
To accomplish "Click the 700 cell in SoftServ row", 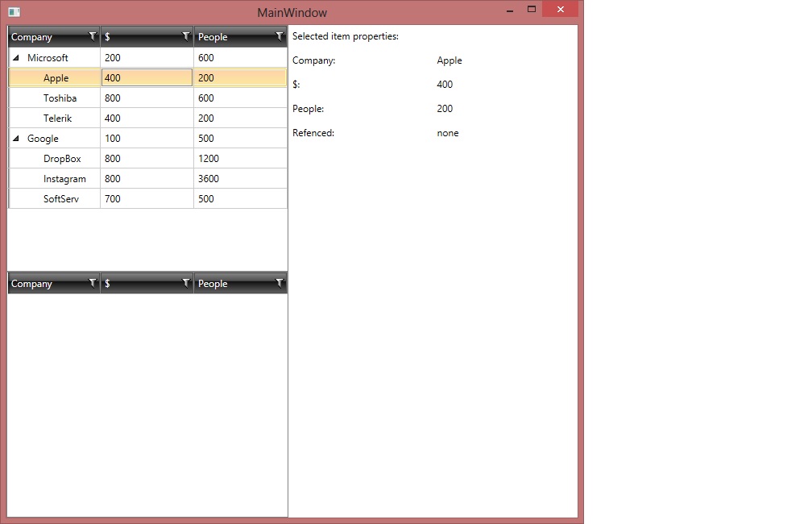I will [x=147, y=199].
